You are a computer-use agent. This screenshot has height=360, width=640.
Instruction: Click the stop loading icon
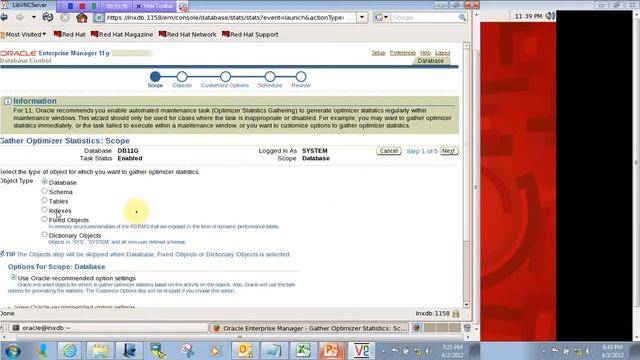pos(65,18)
